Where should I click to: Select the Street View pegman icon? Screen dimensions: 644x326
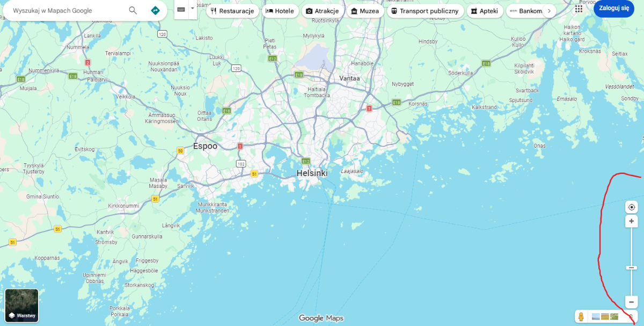[x=581, y=317]
